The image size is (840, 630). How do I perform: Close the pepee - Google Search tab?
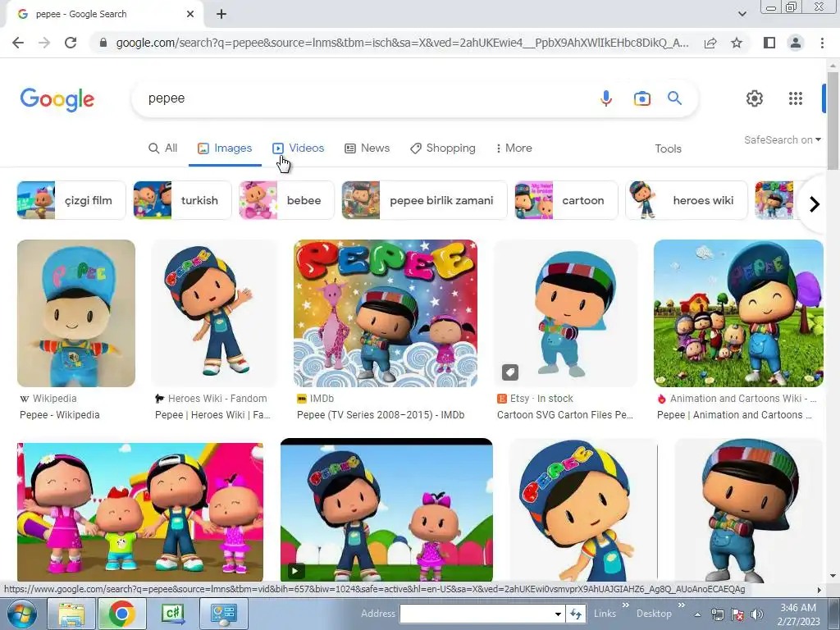tap(190, 15)
